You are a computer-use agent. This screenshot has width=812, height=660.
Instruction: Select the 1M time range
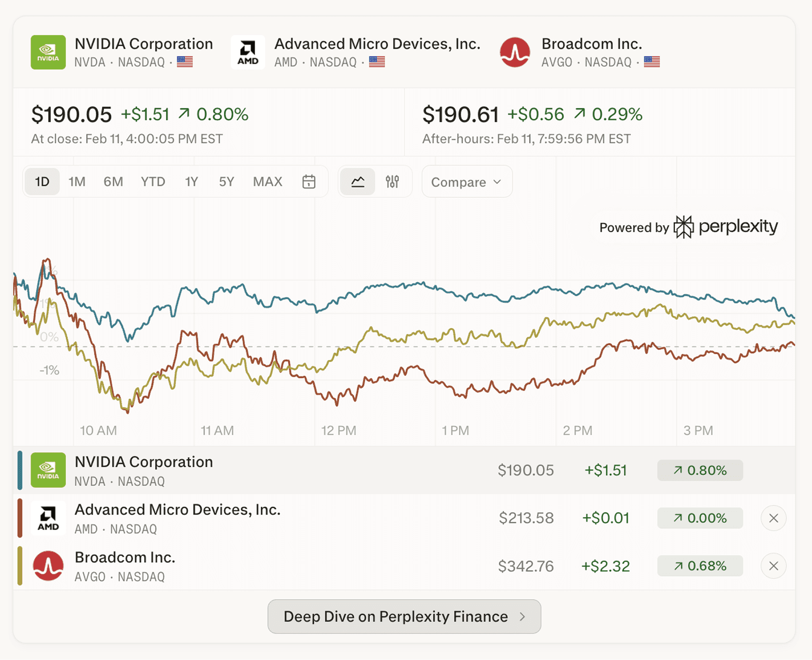click(77, 182)
